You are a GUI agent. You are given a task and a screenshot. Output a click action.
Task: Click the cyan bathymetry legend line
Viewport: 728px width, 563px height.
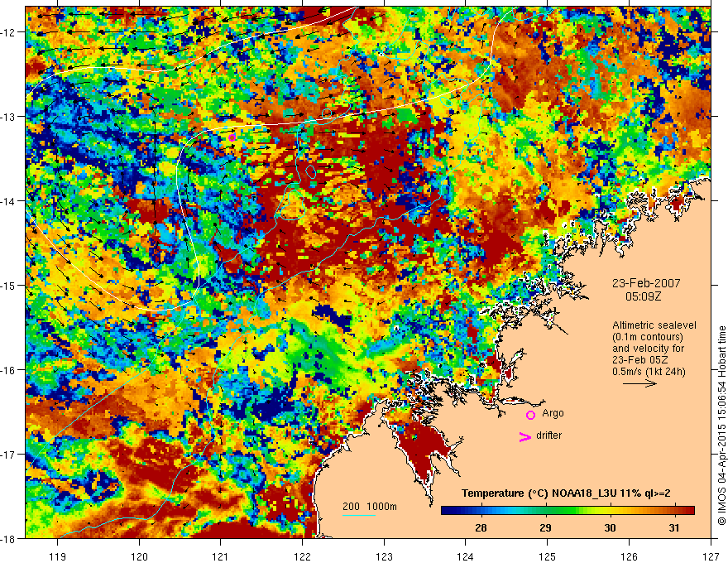(359, 515)
